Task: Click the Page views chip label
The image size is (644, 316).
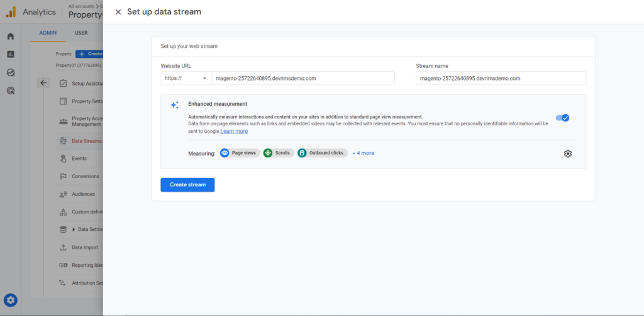Action: click(x=244, y=153)
